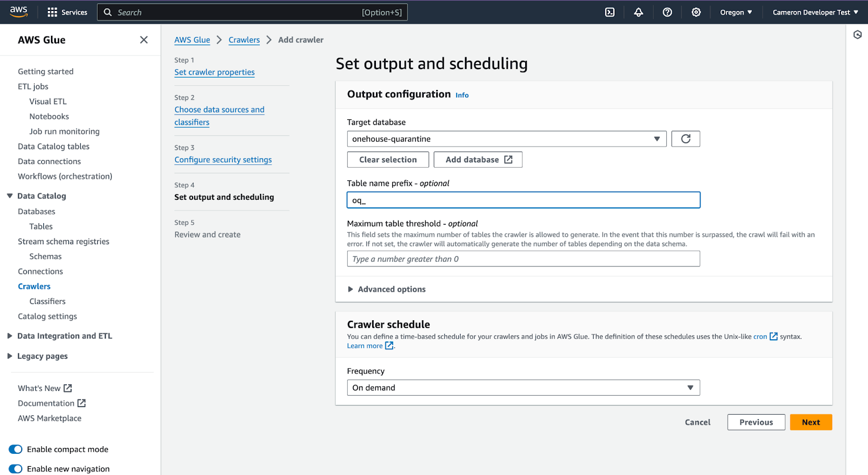This screenshot has height=475, width=868.
Task: Open the help question mark menu
Action: click(667, 12)
